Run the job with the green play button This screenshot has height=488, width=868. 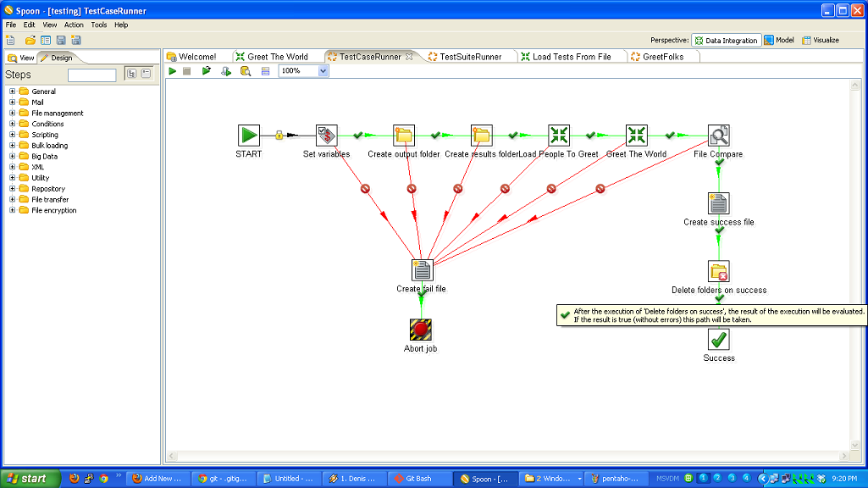tap(172, 71)
